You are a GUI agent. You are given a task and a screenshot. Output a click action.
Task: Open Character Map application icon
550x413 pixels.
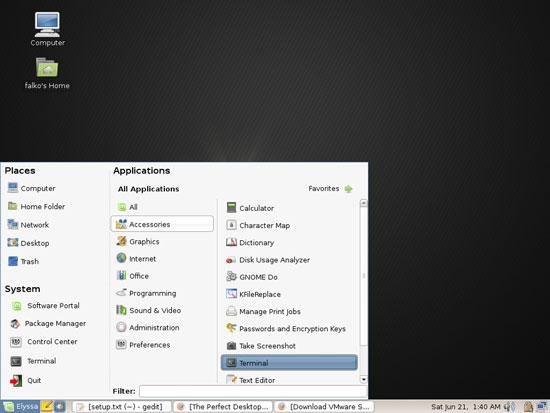click(x=231, y=225)
